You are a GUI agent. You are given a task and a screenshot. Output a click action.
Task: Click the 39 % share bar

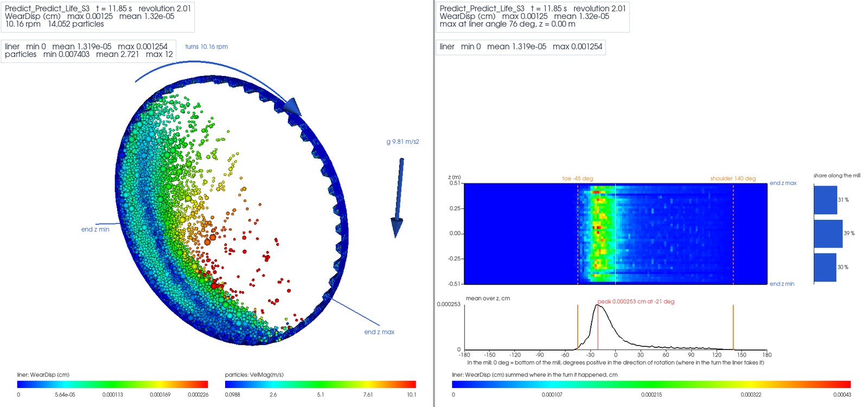click(x=828, y=233)
